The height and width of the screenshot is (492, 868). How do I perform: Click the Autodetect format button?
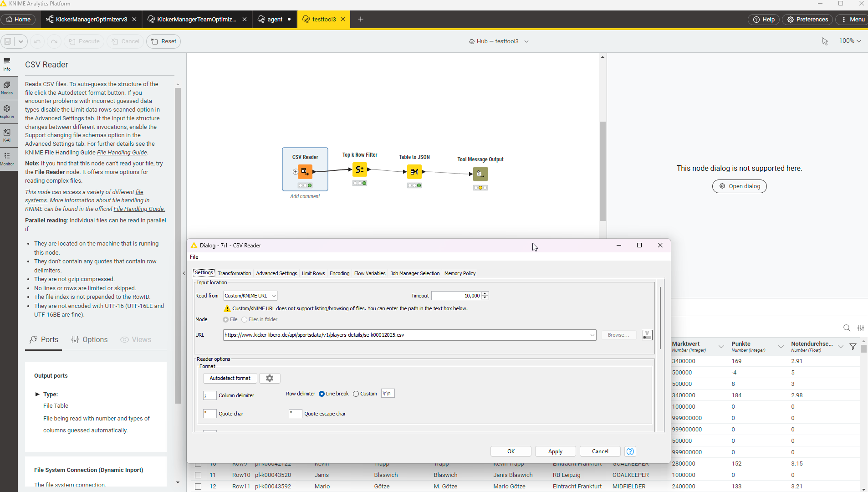coord(230,378)
